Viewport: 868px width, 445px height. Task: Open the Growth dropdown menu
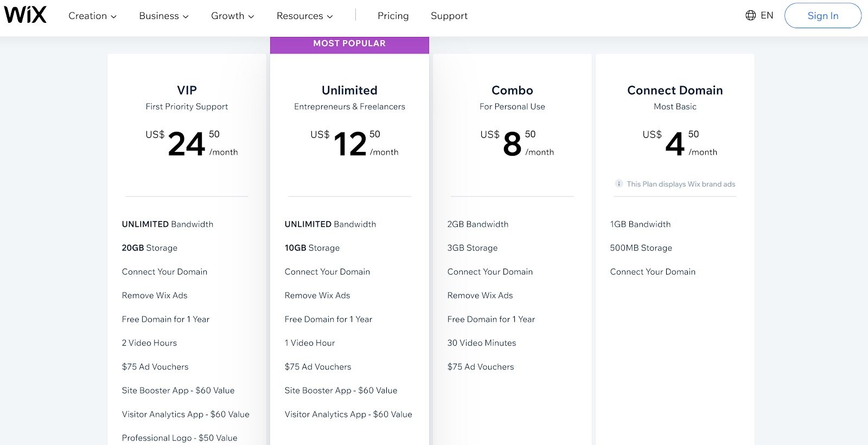[x=233, y=16]
